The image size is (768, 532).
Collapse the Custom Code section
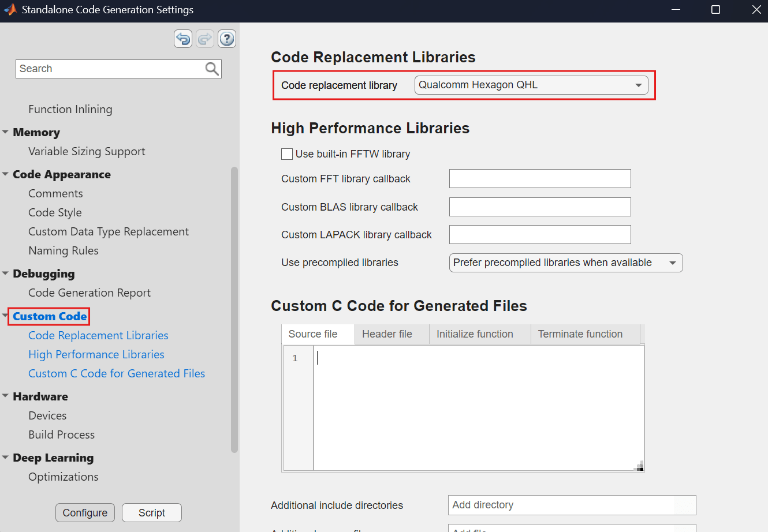tap(5, 316)
